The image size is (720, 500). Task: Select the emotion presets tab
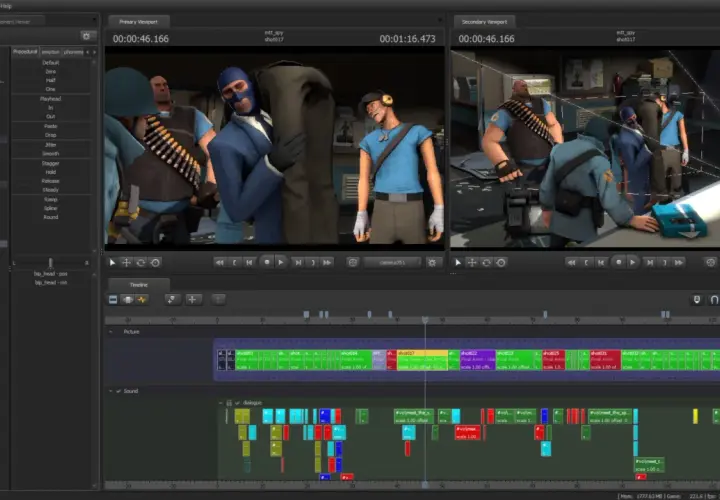tap(51, 52)
